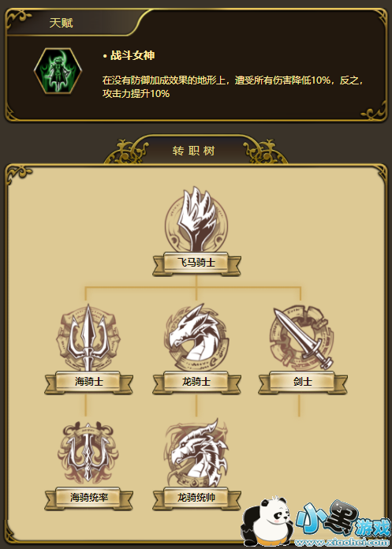This screenshot has width=392, height=549.
Task: Click the panda mascot logo
Action: (x=267, y=521)
